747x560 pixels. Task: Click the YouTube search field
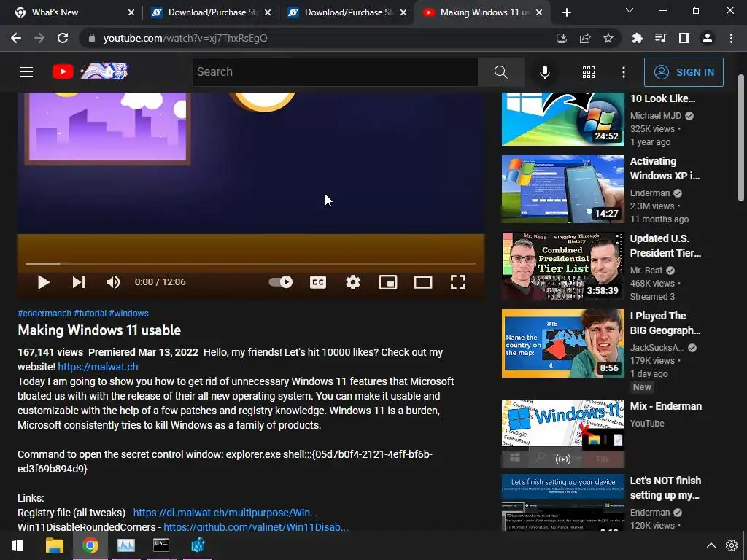(335, 72)
